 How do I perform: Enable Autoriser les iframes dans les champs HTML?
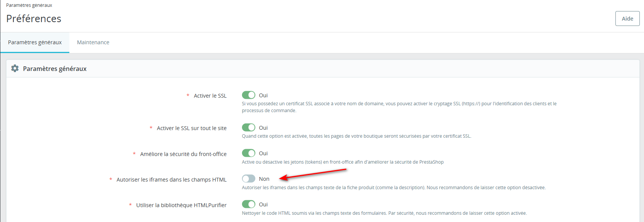point(248,179)
